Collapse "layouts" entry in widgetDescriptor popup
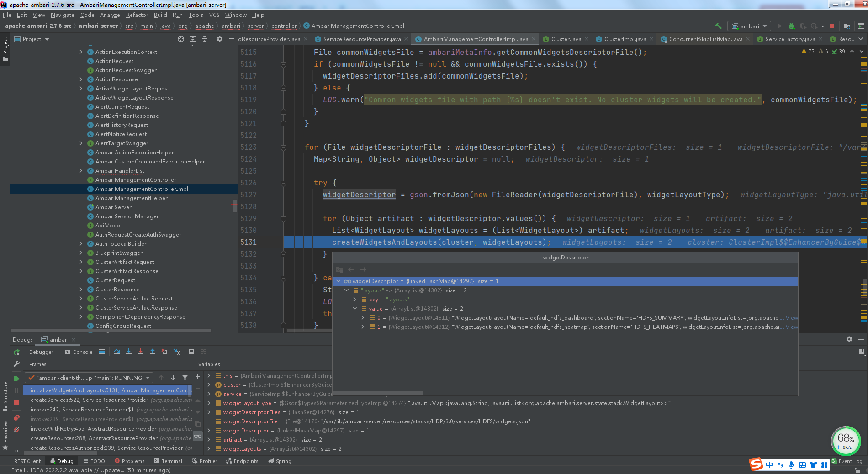The width and height of the screenshot is (868, 474). 347,290
